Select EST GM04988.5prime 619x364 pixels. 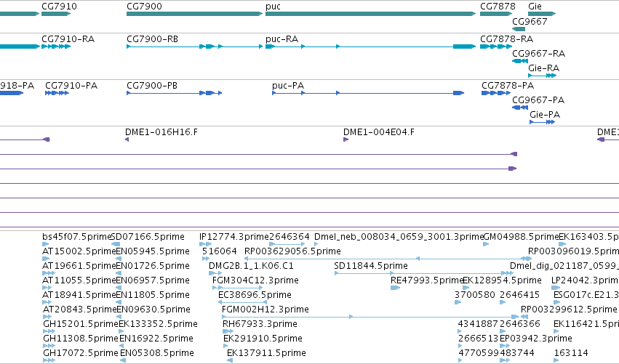pos(521,237)
